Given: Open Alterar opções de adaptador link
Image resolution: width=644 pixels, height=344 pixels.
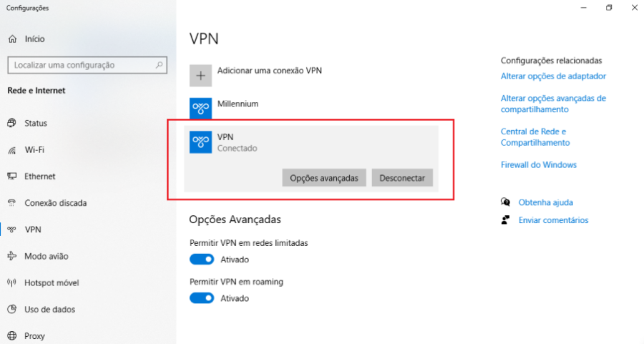Looking at the screenshot, I should (553, 77).
